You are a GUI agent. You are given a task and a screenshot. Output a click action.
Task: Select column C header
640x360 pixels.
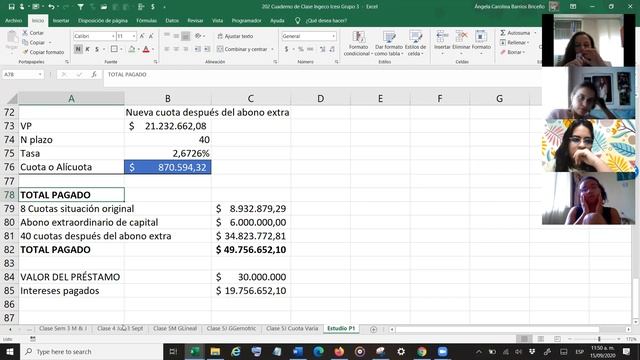point(251,98)
